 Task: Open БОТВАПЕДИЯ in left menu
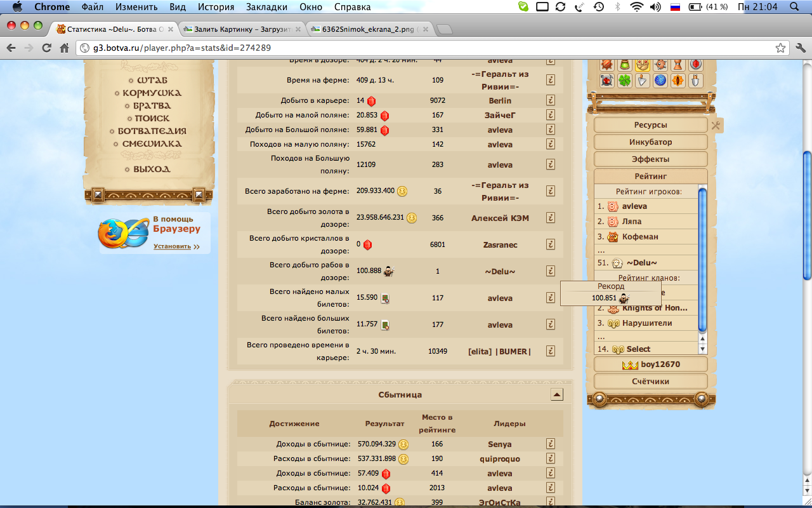[152, 131]
